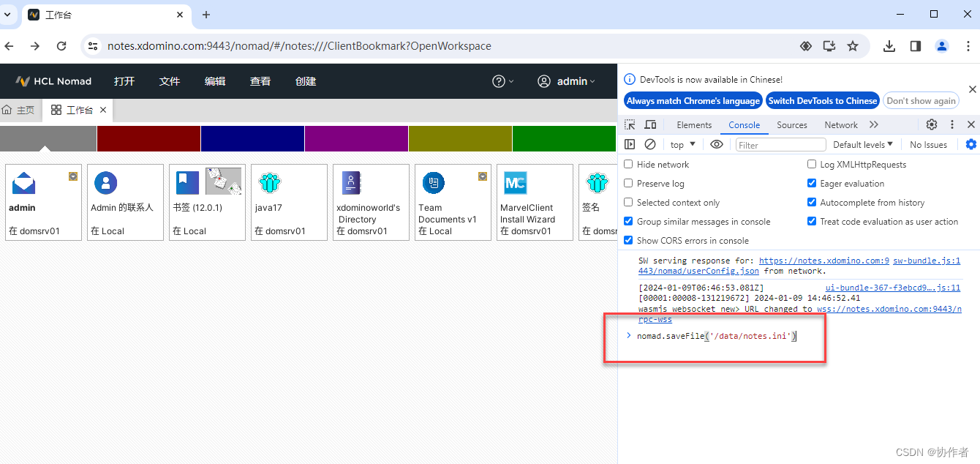This screenshot has width=980, height=464.
Task: Click Always match Chrome's language button
Action: (693, 101)
